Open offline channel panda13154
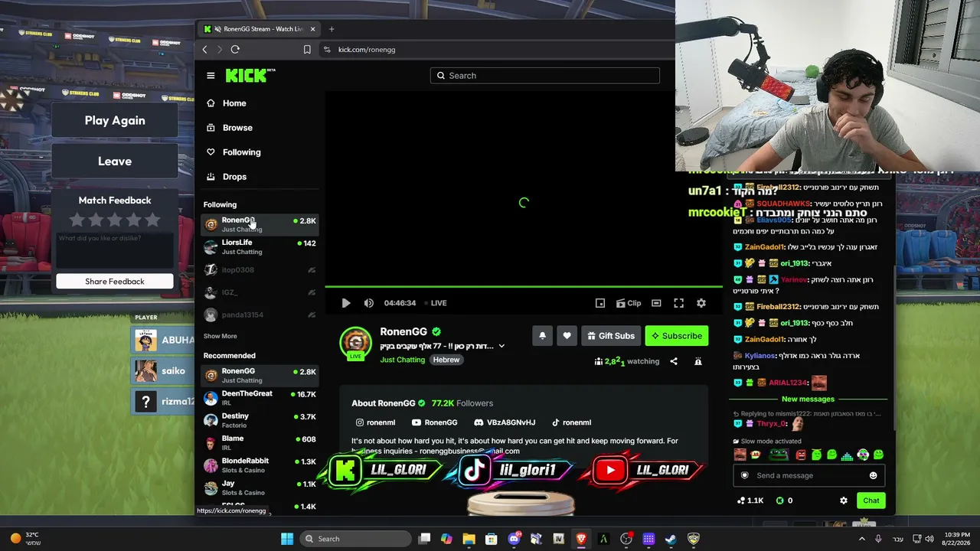Screen dimensions: 980x551 pyautogui.click(x=260, y=315)
